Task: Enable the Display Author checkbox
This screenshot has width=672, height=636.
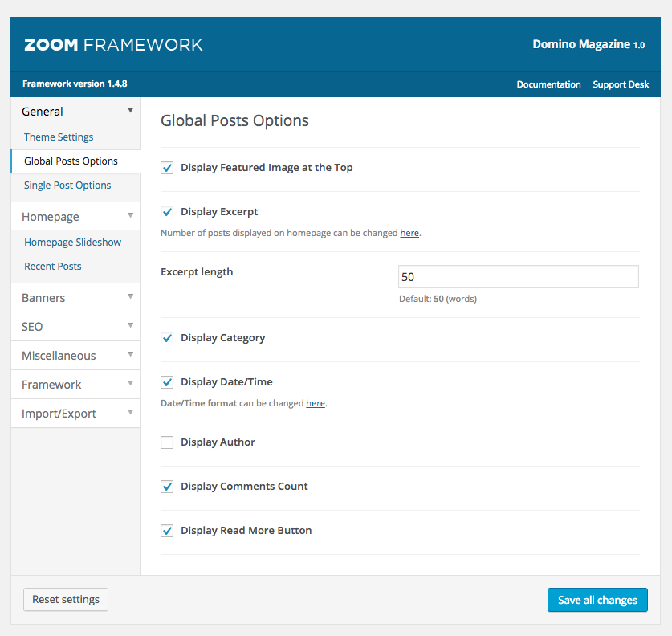Action: pyautogui.click(x=167, y=442)
